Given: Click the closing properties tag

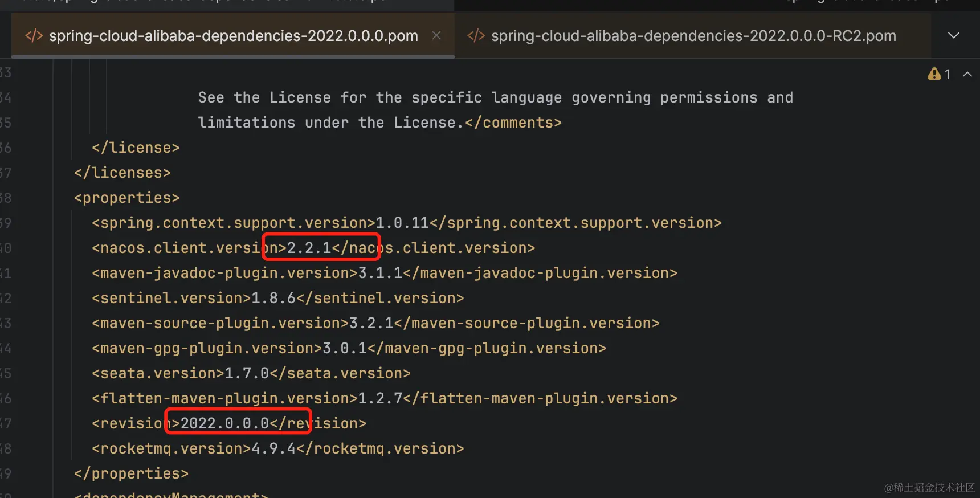Looking at the screenshot, I should (131, 473).
